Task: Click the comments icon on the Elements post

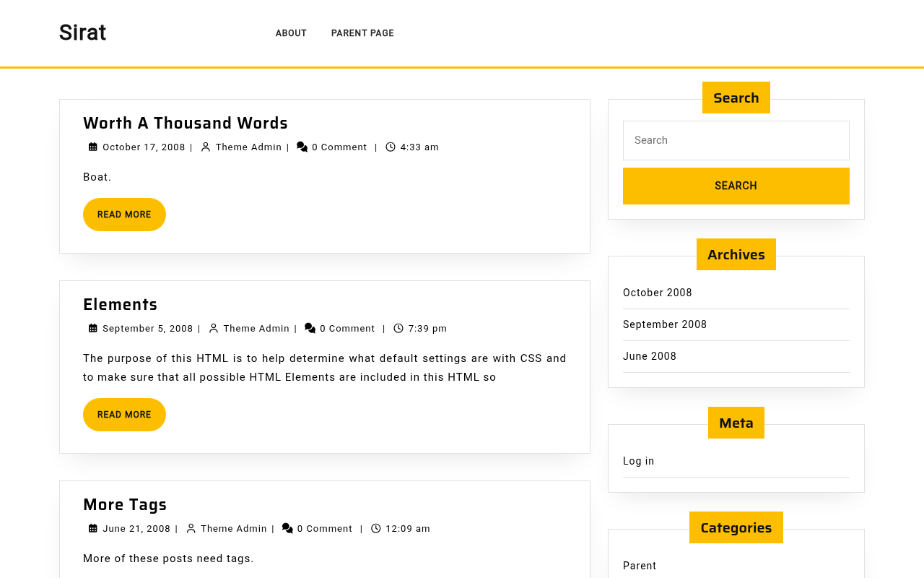Action: pos(310,329)
